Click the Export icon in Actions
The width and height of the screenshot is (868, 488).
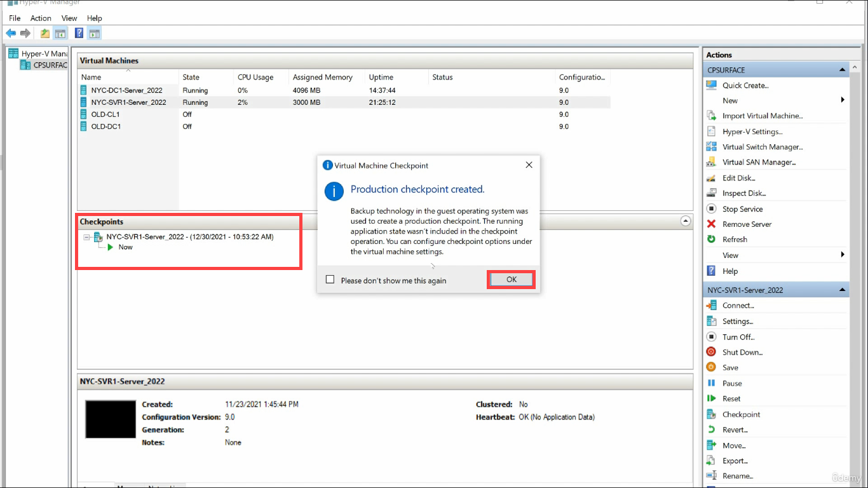coord(712,461)
